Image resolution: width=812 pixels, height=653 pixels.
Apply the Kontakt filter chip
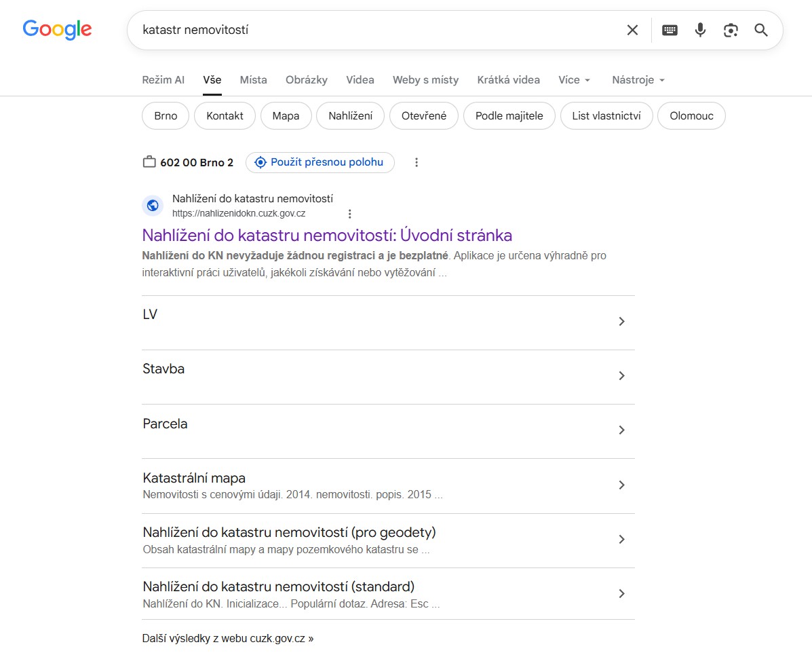point(225,115)
